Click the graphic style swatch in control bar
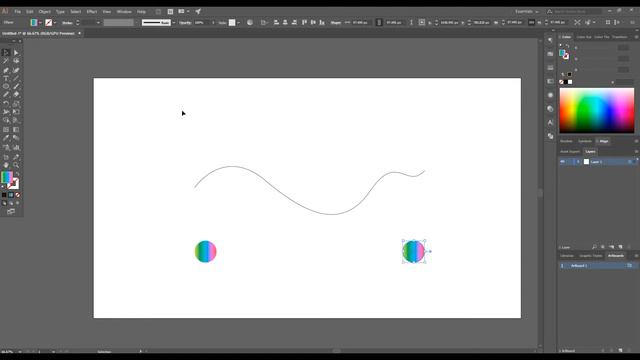640x360 pixels. [232, 23]
